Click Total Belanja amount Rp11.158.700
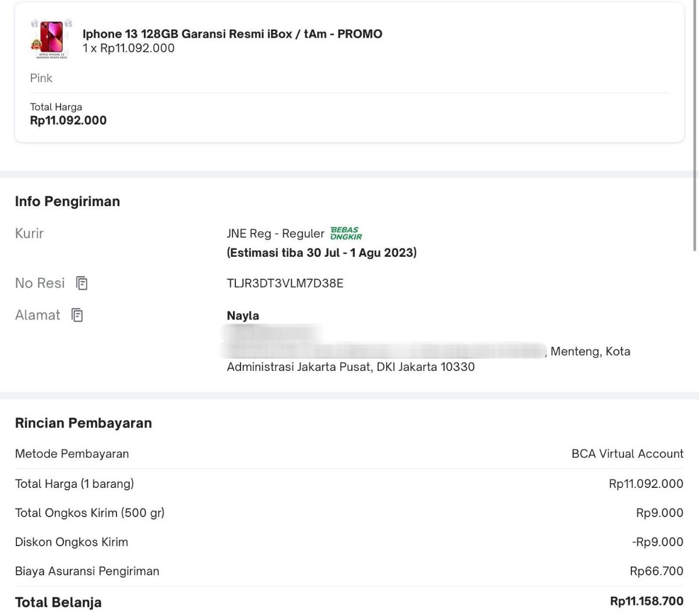699x616 pixels. tap(647, 601)
